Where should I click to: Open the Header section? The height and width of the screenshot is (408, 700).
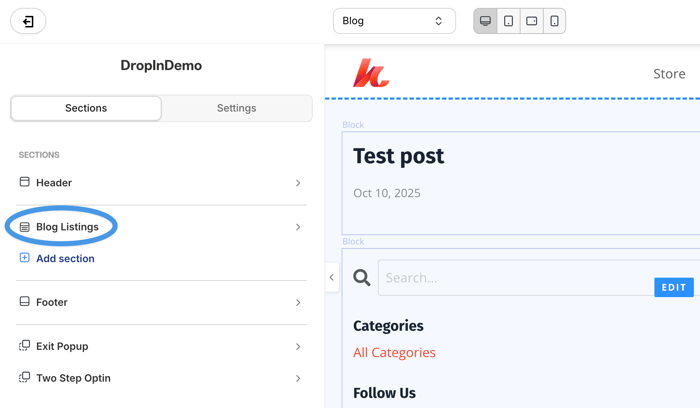(161, 183)
